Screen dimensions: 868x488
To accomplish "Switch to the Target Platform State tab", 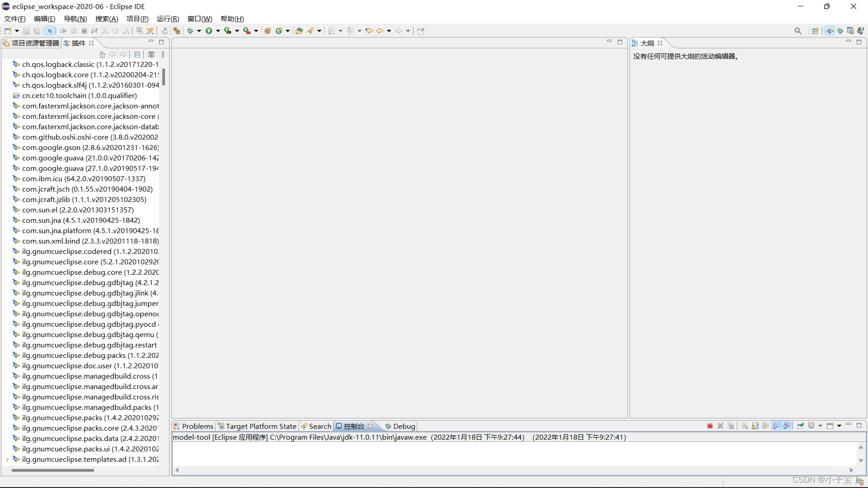I will 257,426.
